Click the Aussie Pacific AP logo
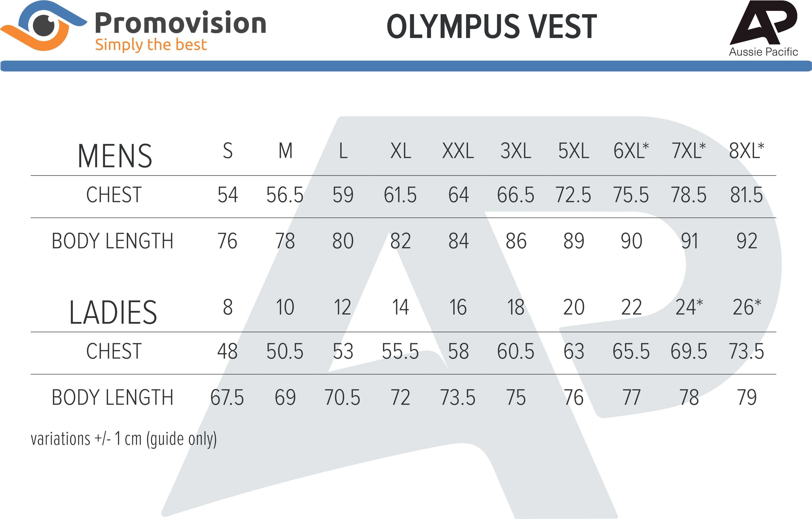 click(763, 28)
